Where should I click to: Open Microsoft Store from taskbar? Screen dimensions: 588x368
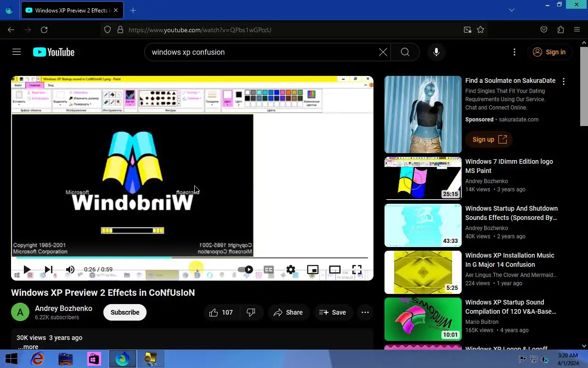[x=94, y=359]
